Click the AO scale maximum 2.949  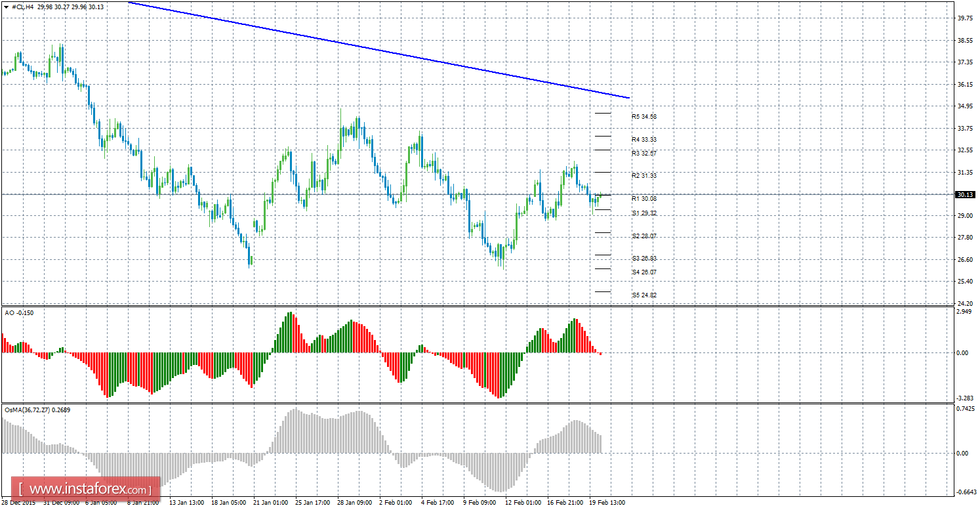pyautogui.click(x=965, y=312)
